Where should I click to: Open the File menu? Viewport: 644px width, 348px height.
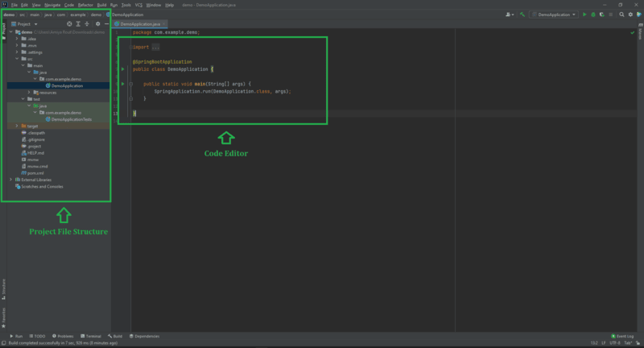pyautogui.click(x=14, y=5)
